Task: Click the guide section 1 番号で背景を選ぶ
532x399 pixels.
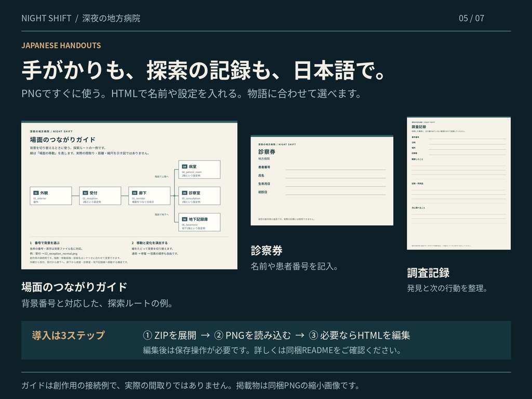Action: pos(45,243)
